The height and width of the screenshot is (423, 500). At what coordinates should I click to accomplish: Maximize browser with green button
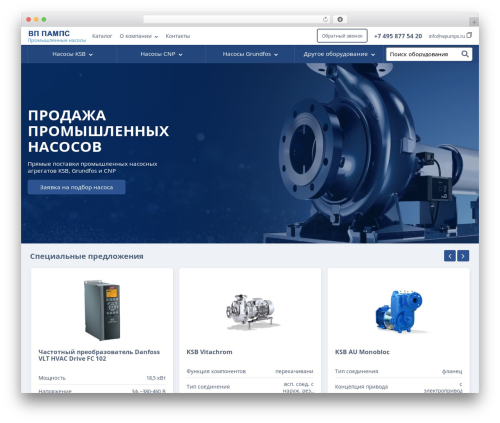44,19
